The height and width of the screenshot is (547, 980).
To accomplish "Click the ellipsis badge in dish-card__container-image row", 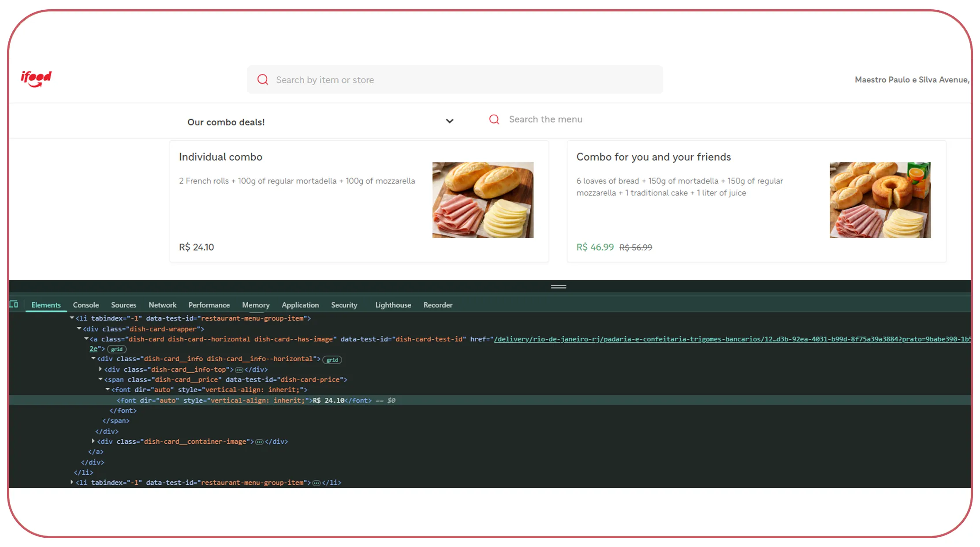I will click(x=259, y=442).
